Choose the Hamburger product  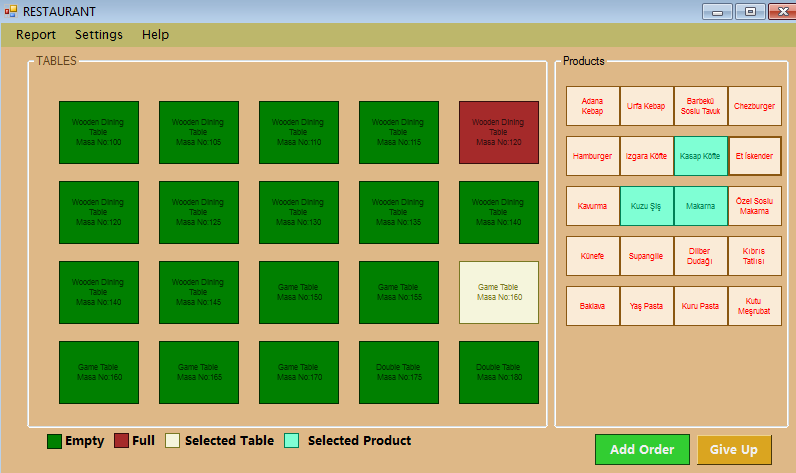click(592, 156)
